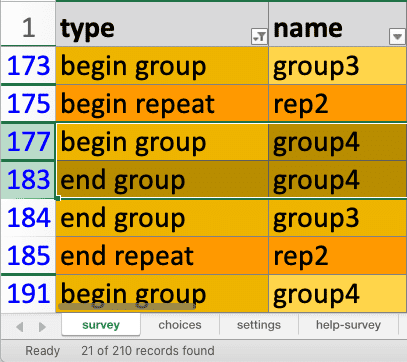Select the begin group cell in row 173
407x362 pixels.
coord(162,65)
